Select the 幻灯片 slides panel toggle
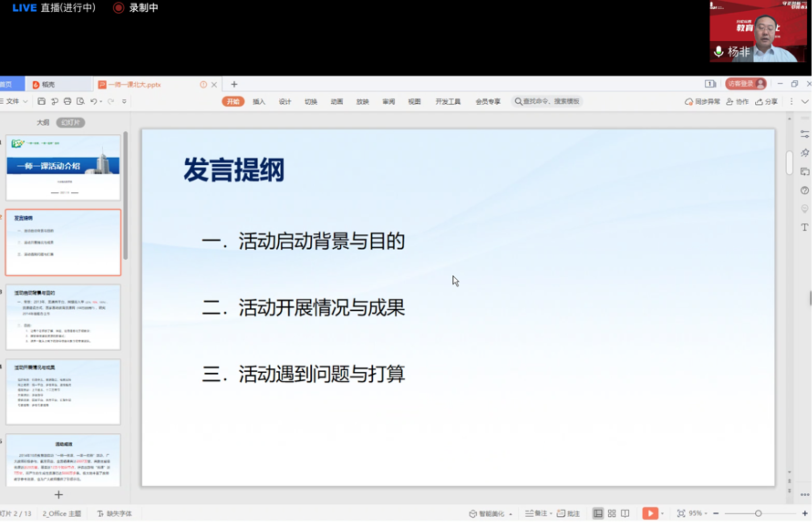Image resolution: width=812 pixels, height=522 pixels. click(x=70, y=123)
